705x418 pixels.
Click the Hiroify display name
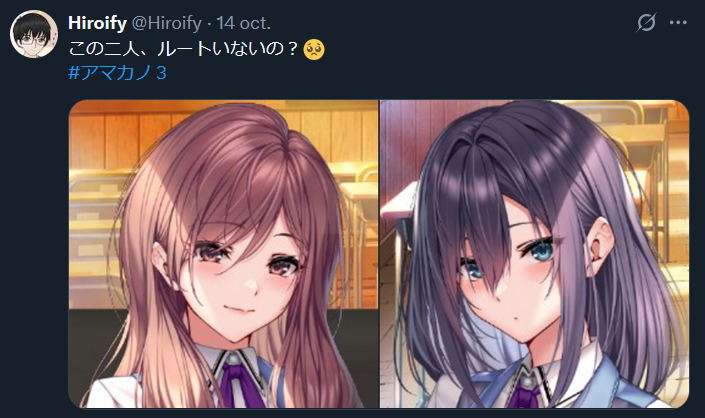98,23
